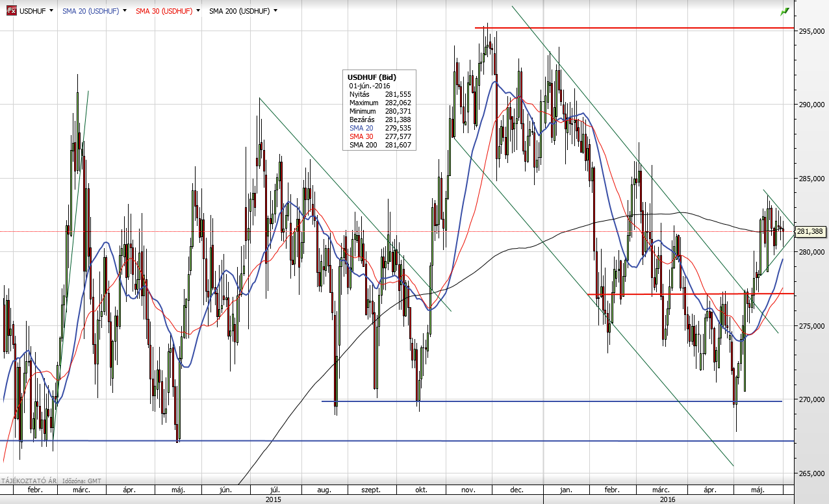The width and height of the screenshot is (829, 504).
Task: Click the 'jan.' month label on time axis
Action: point(567,490)
